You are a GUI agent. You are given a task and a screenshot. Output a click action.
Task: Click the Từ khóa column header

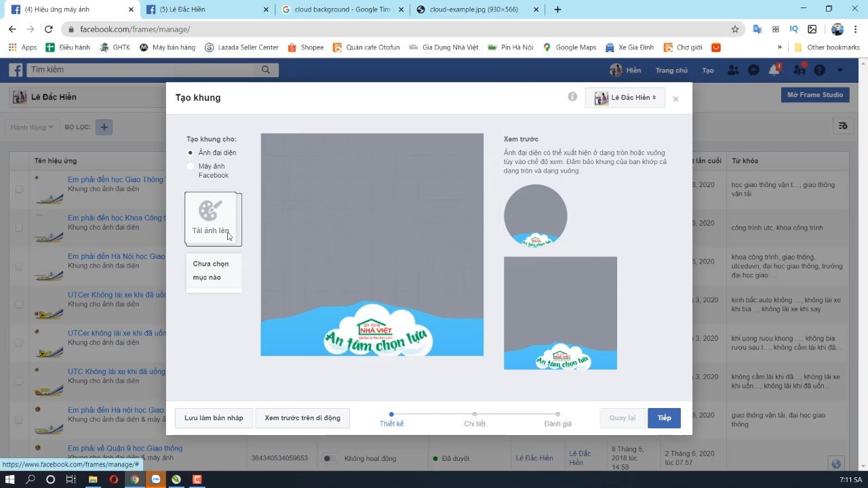[x=745, y=161]
